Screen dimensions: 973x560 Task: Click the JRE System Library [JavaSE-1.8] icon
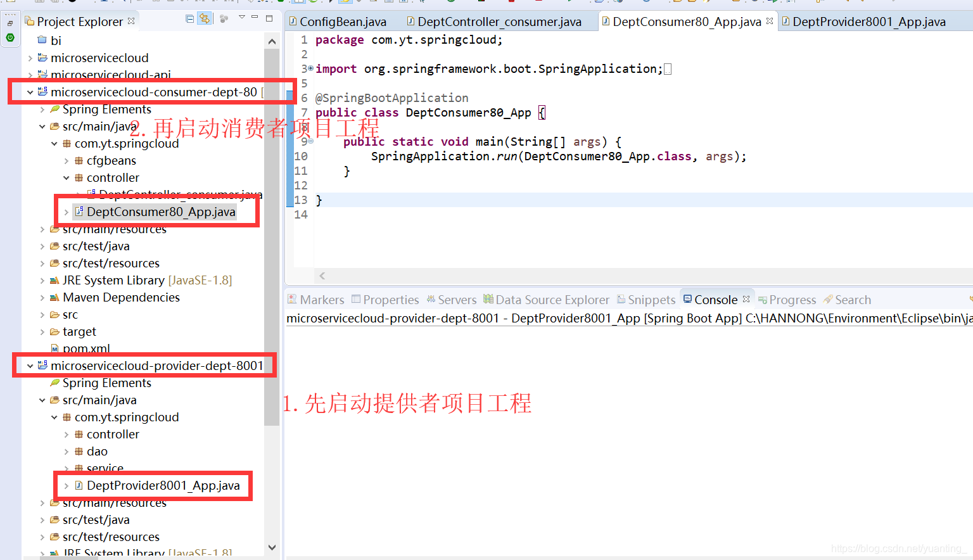[54, 280]
